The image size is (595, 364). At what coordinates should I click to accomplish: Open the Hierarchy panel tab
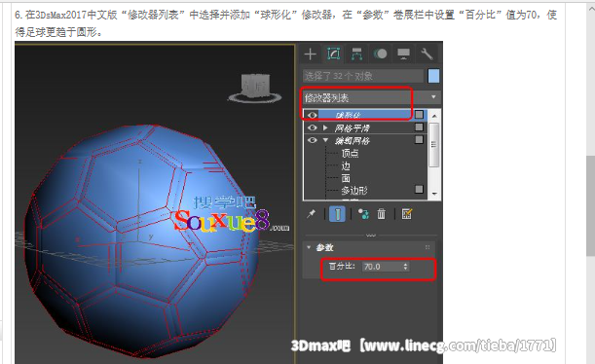(x=356, y=55)
